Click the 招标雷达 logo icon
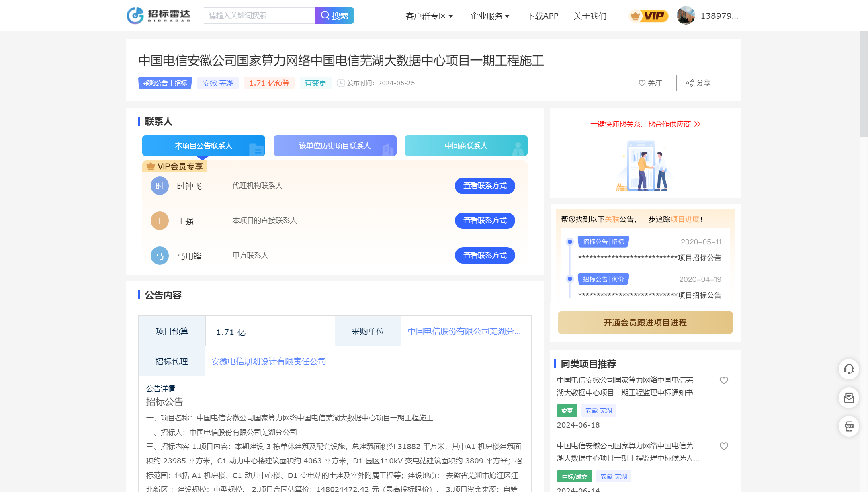 (135, 16)
